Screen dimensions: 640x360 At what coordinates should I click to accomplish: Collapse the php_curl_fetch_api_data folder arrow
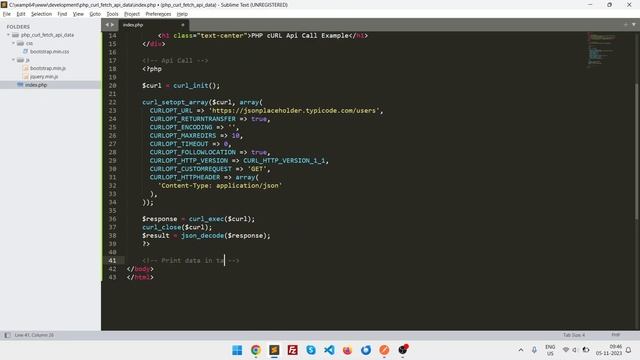coord(8,35)
